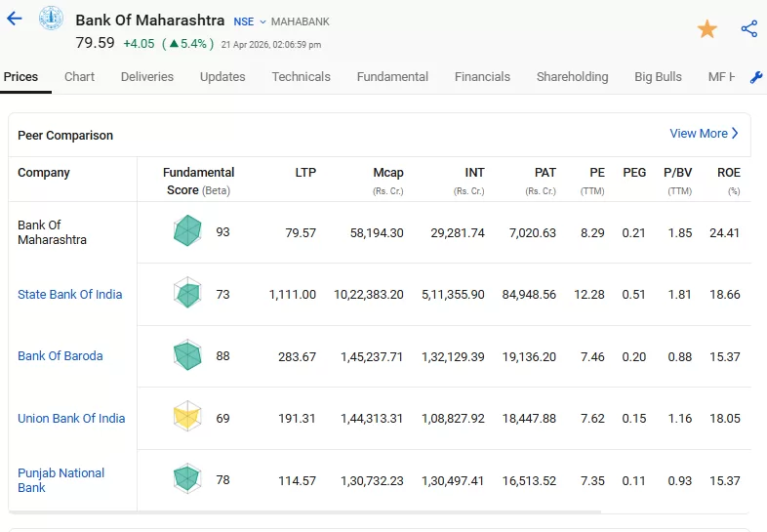Open Bank Of Baroda link
The width and height of the screenshot is (767, 532).
click(x=61, y=356)
